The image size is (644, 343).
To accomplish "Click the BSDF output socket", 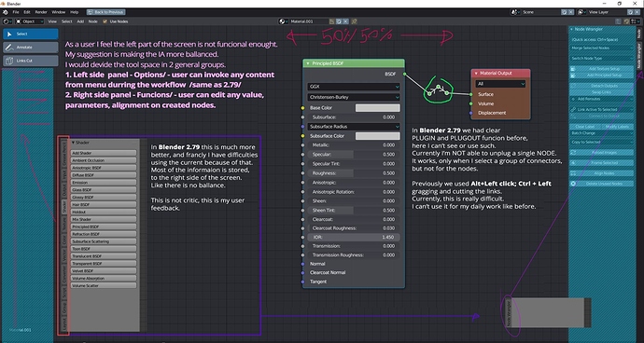I will 404,75.
